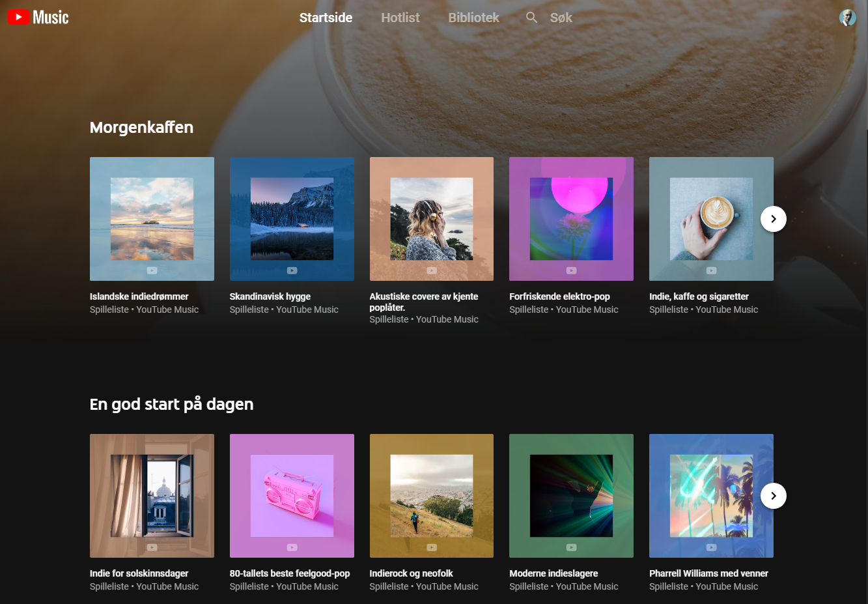This screenshot has height=604, width=868.
Task: Show next playlists in Morgenkaffen row
Action: coord(773,219)
